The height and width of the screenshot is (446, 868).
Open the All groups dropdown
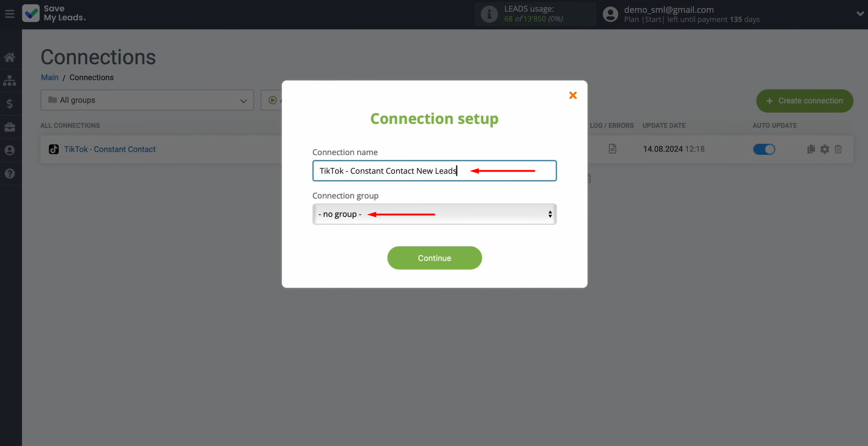coord(147,100)
